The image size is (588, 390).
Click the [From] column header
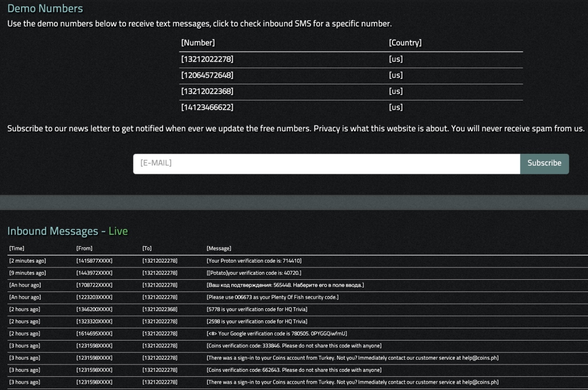click(x=84, y=249)
